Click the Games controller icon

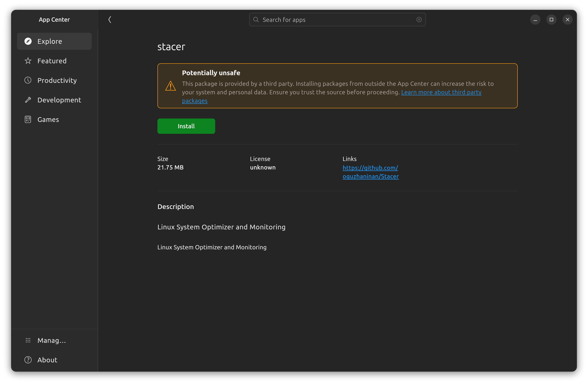click(x=28, y=119)
